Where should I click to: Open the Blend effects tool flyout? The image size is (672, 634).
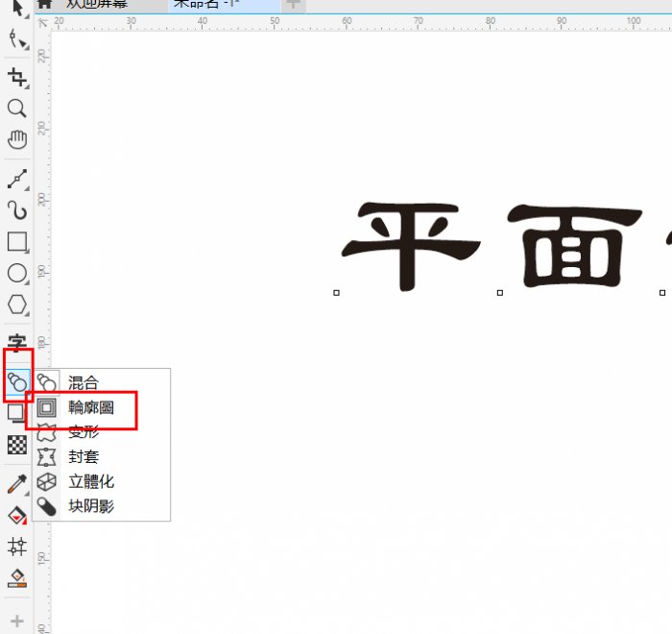coord(16,381)
